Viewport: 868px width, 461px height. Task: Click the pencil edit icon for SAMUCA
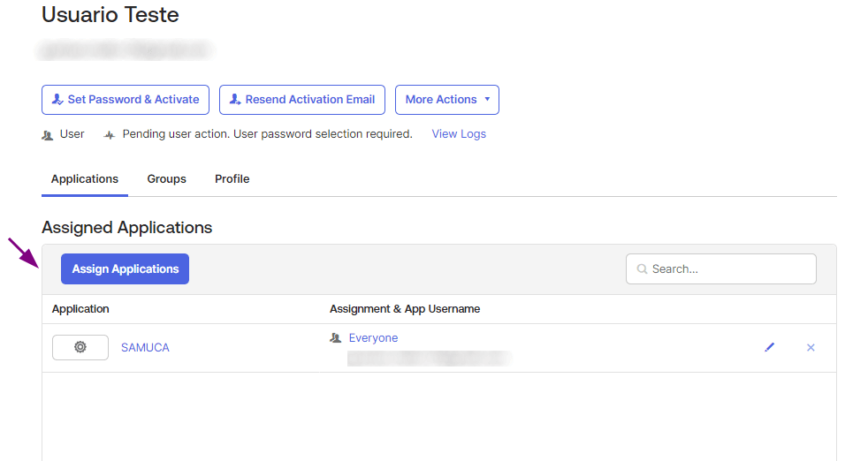pyautogui.click(x=769, y=348)
